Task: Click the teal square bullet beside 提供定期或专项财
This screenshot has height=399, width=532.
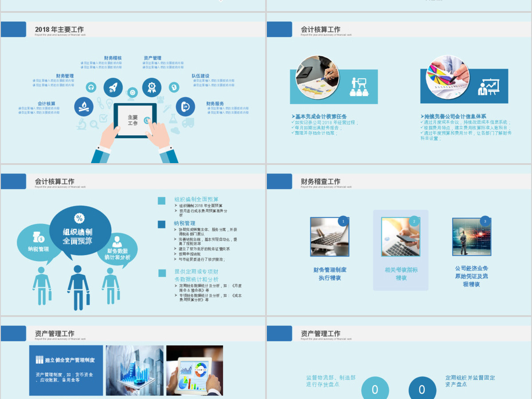Action: pos(161,273)
